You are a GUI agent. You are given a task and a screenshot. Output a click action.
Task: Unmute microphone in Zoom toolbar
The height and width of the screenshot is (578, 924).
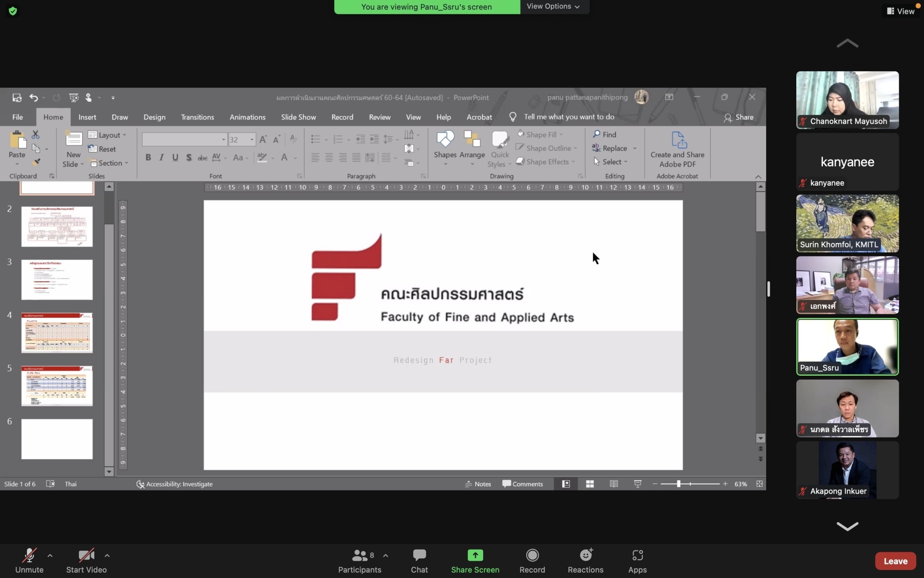[29, 560]
